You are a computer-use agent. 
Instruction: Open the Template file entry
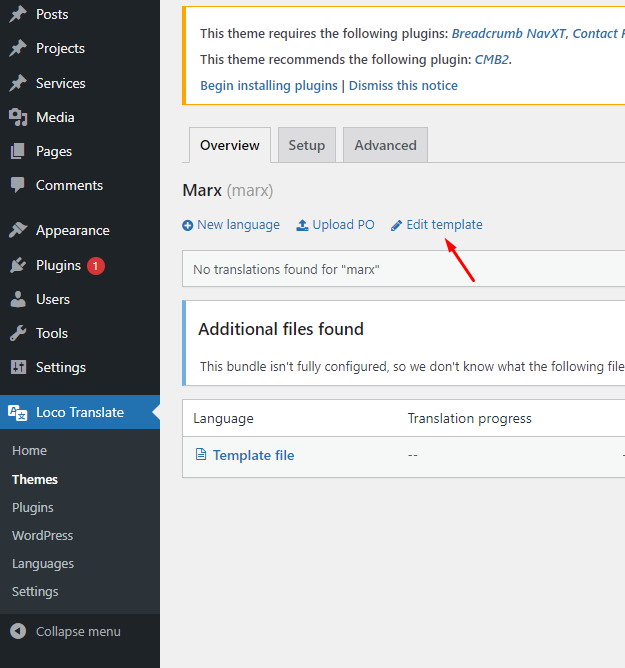(253, 456)
